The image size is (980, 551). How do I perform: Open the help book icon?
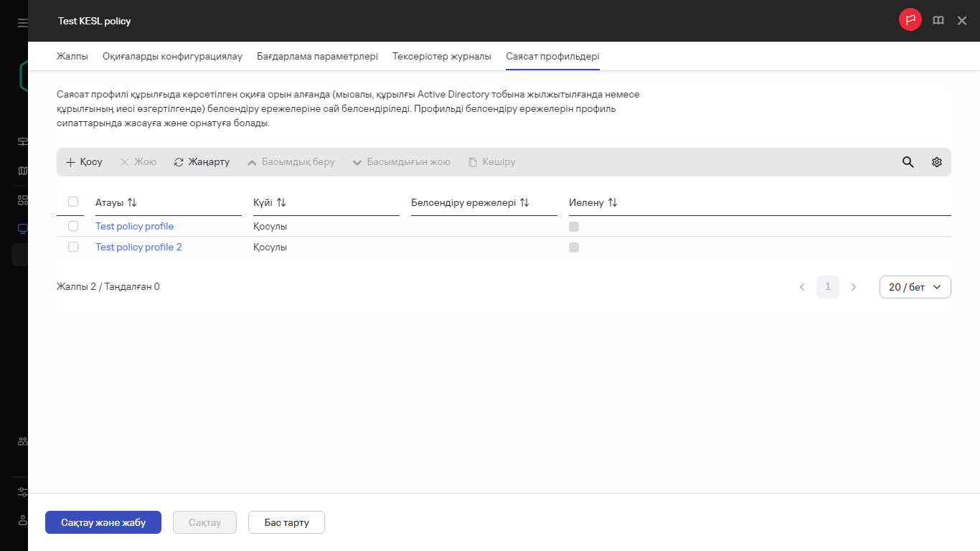coord(938,21)
